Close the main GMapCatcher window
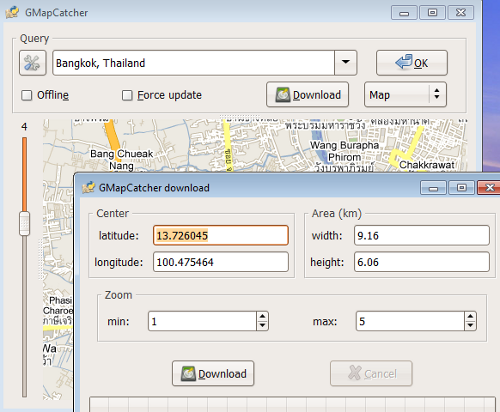 (461, 13)
